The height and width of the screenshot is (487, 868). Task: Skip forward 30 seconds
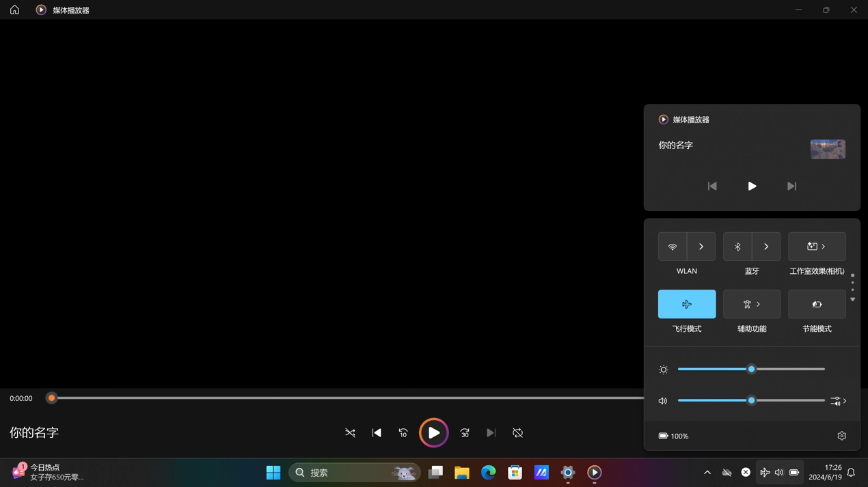point(465,433)
